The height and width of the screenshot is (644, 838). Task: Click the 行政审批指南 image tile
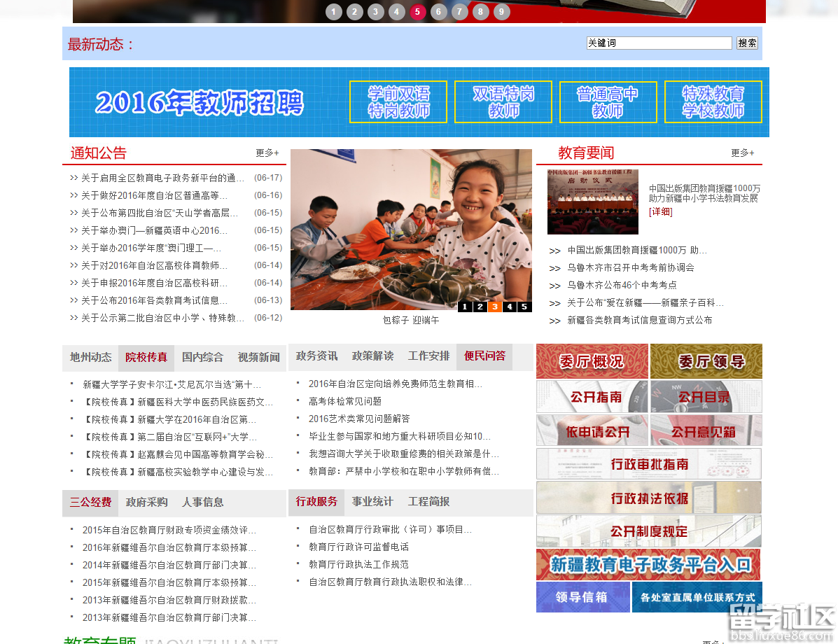(648, 464)
